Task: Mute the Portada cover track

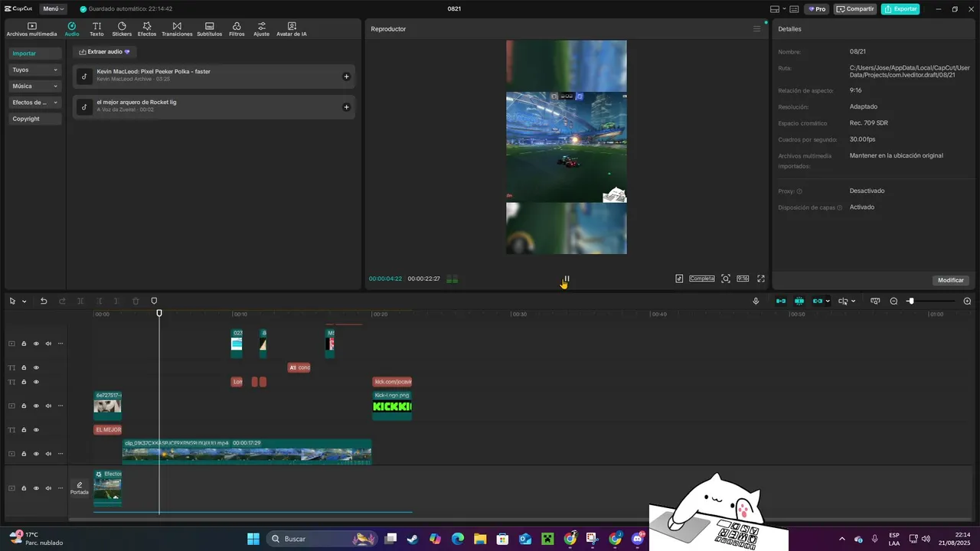Action: point(48,488)
